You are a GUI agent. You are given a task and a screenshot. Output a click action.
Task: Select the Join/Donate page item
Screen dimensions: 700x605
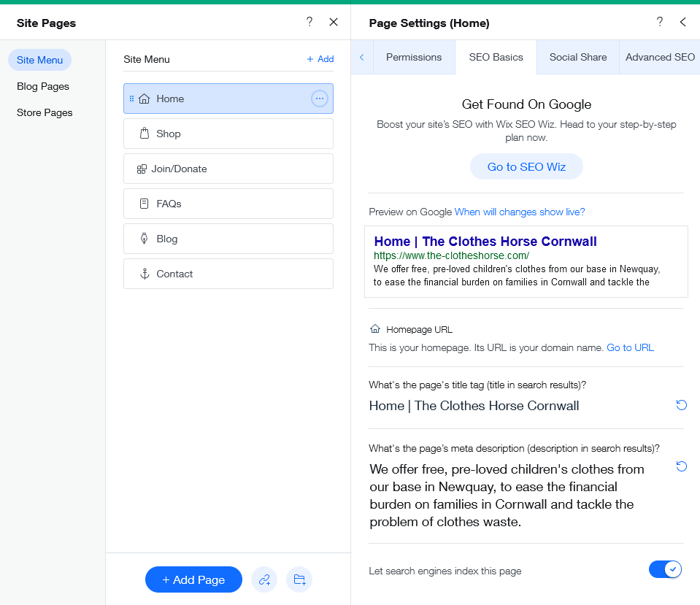228,169
